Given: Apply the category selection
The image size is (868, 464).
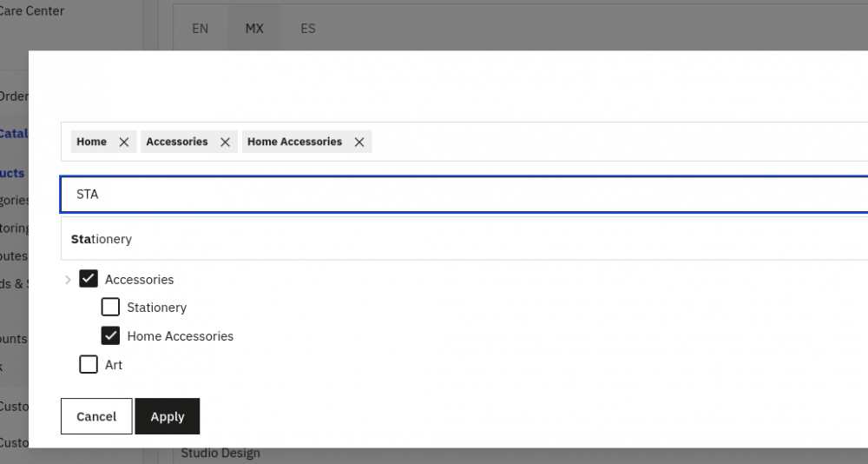Looking at the screenshot, I should point(168,416).
